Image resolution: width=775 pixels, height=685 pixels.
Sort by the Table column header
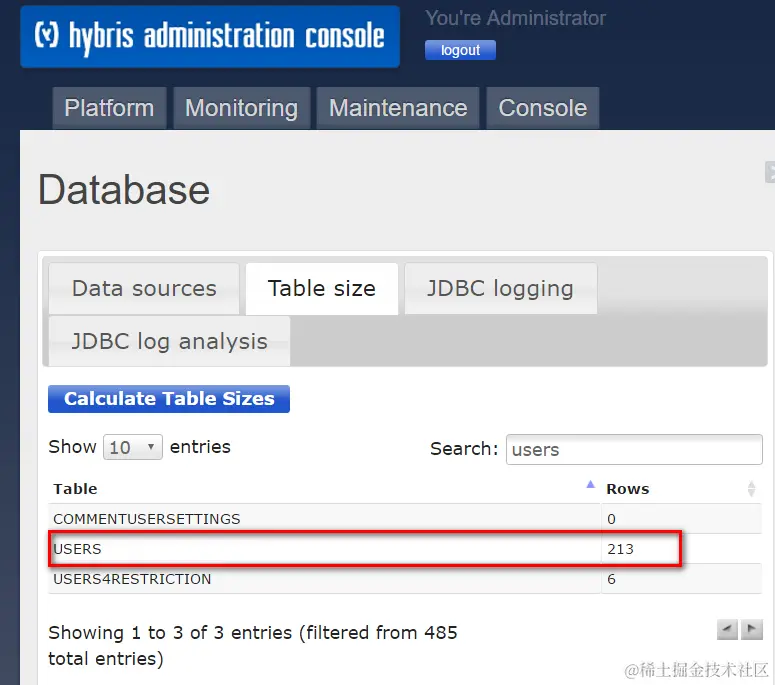pyautogui.click(x=324, y=489)
